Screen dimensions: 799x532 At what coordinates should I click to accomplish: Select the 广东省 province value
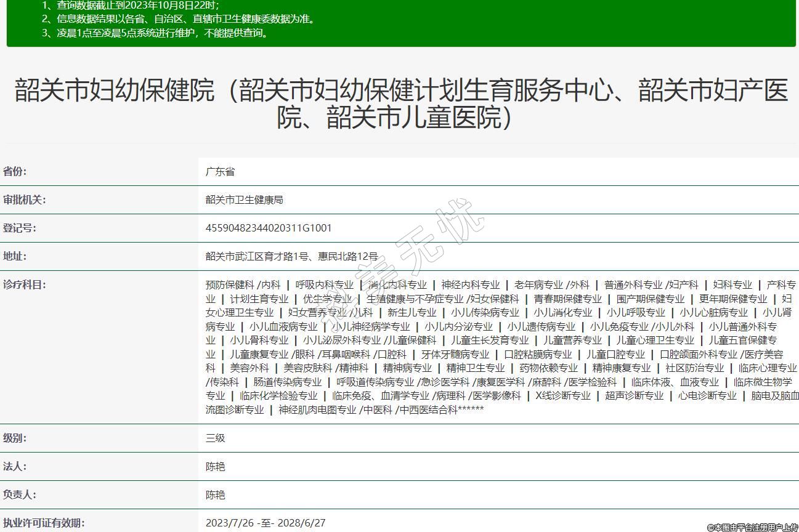[220, 172]
